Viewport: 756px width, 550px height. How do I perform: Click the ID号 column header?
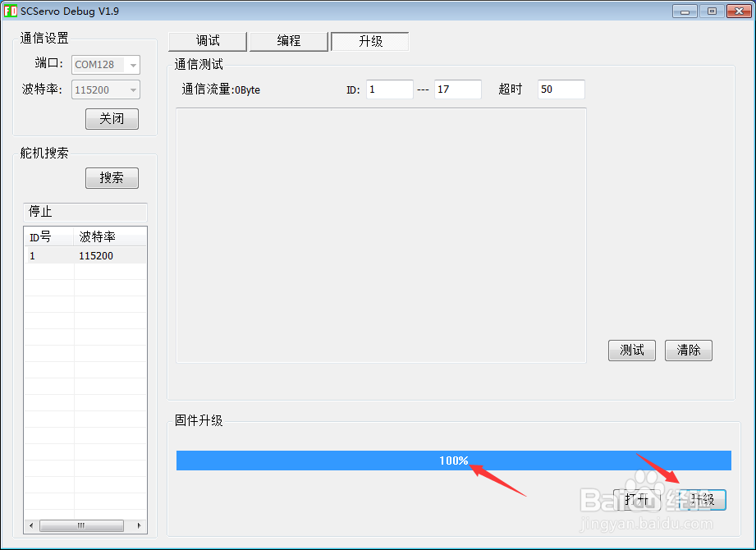click(48, 236)
